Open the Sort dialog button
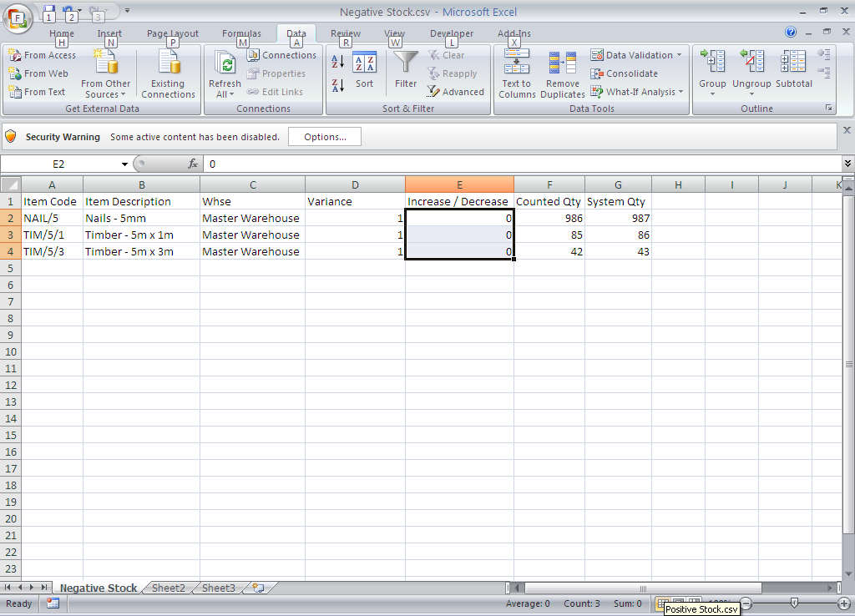 click(x=364, y=70)
